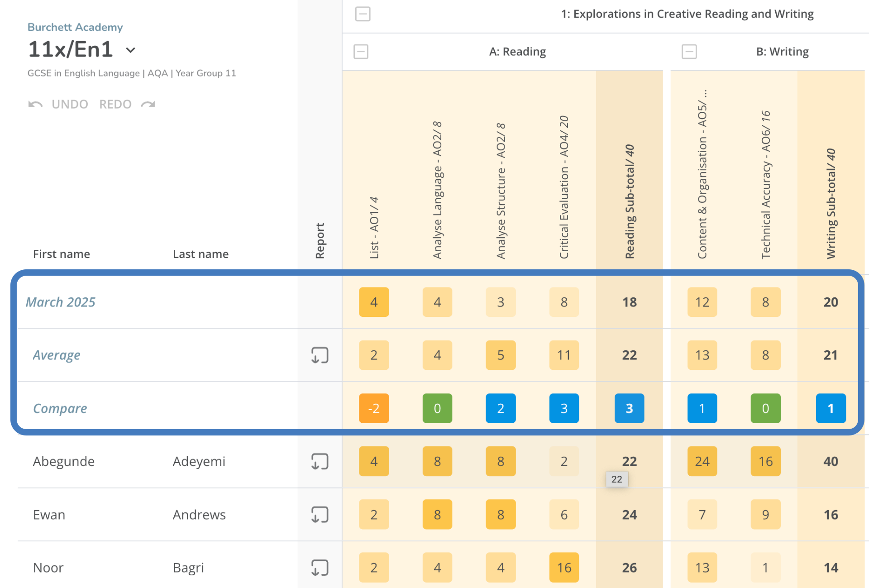Click Abegunde's Critical Evaluation score cell
This screenshot has width=869, height=588.
click(x=564, y=462)
